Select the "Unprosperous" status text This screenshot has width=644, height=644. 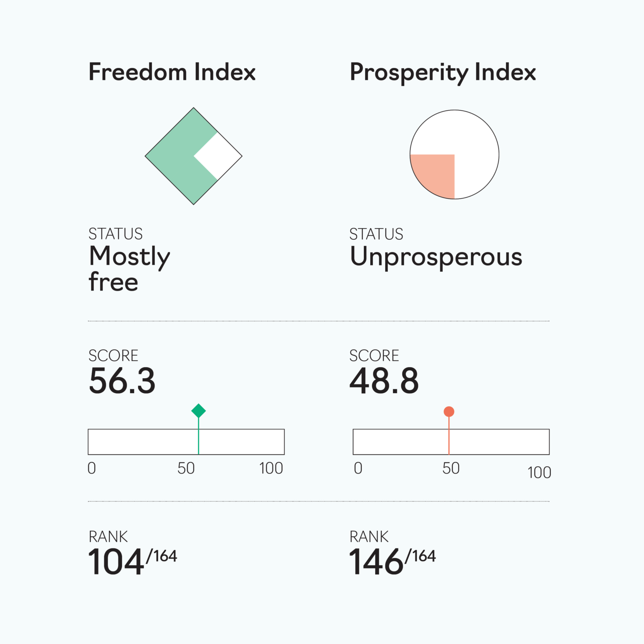436,257
